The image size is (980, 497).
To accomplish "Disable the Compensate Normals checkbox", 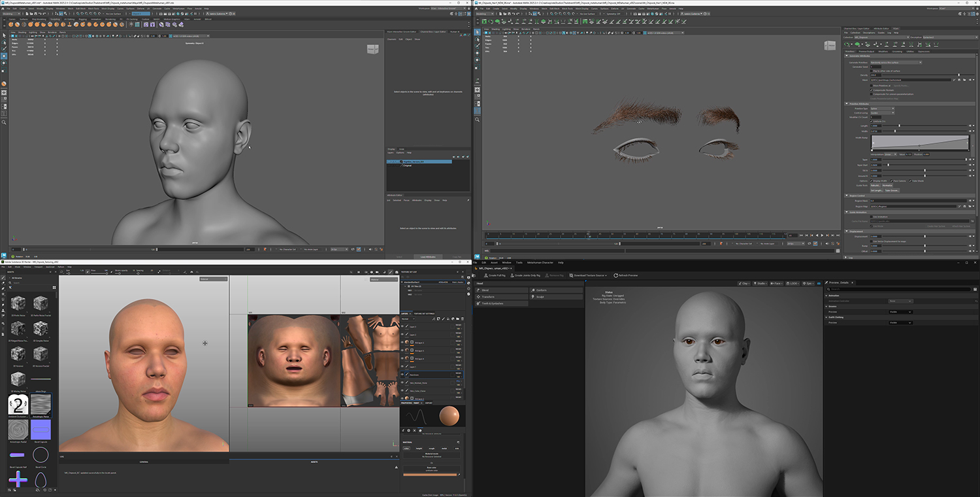I will (872, 90).
